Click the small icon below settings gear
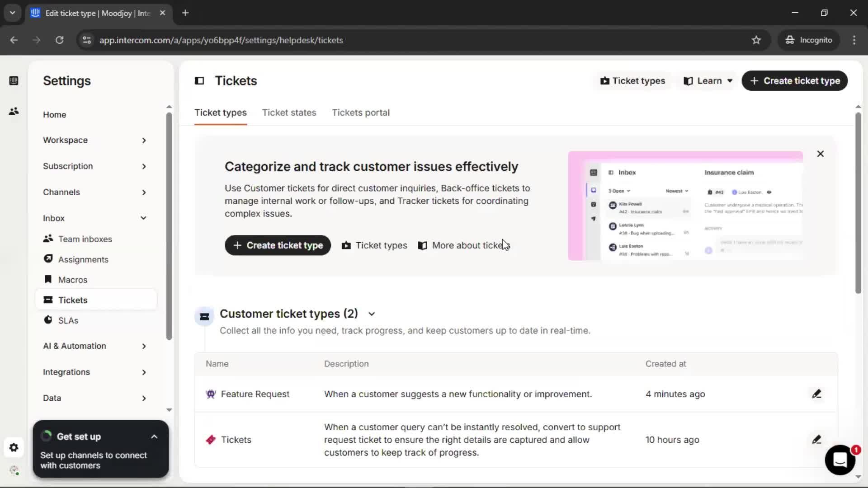The image size is (868, 488). coord(14,470)
